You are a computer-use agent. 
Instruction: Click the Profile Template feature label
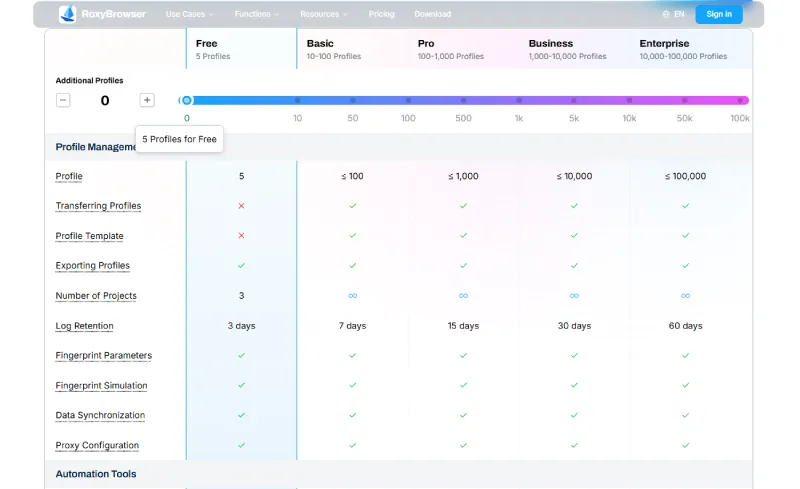(x=89, y=236)
